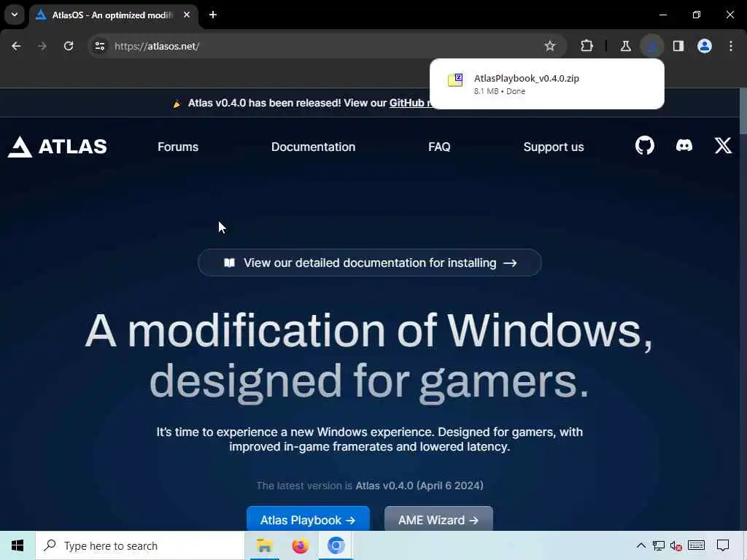Launch Firefox from the taskbar

point(300,545)
